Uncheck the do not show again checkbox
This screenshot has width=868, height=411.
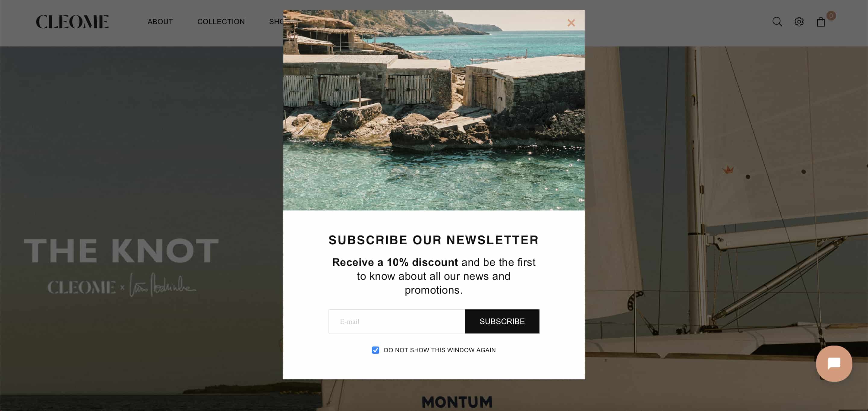(x=375, y=350)
